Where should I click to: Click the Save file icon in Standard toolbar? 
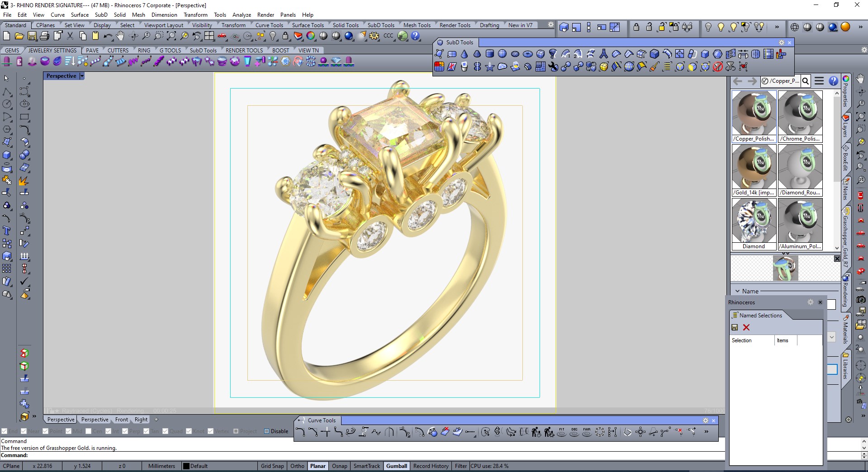[32, 36]
